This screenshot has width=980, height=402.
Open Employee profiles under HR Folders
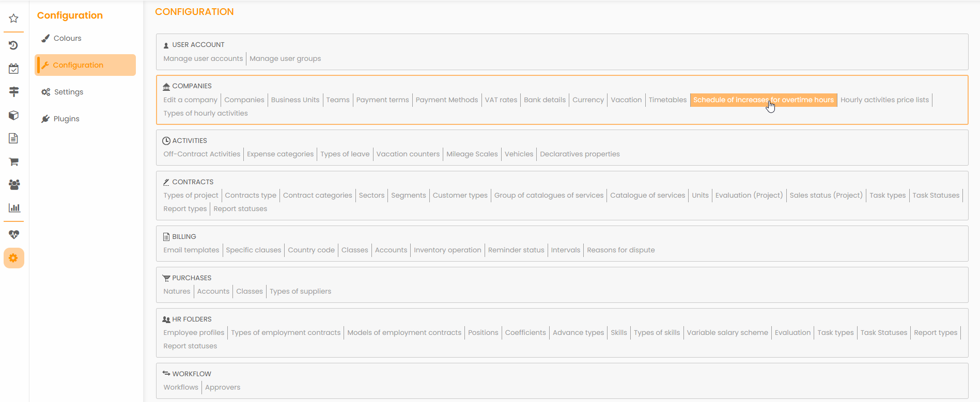click(x=194, y=333)
